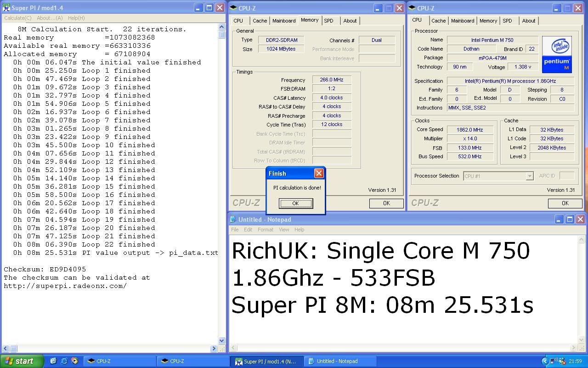Open Calculate(C) menu in Super PI
The height and width of the screenshot is (368, 588).
(18, 18)
